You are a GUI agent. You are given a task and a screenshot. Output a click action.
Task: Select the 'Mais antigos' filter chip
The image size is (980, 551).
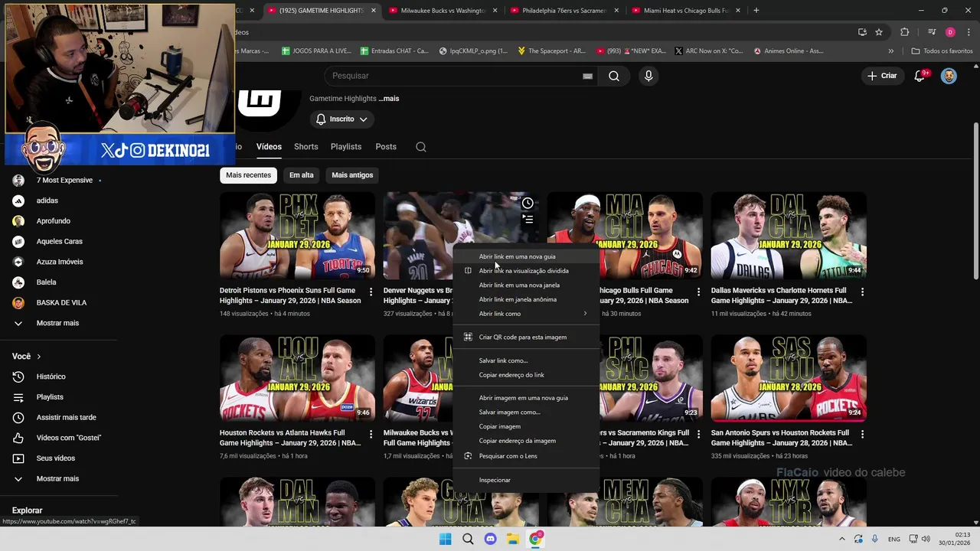click(x=352, y=175)
